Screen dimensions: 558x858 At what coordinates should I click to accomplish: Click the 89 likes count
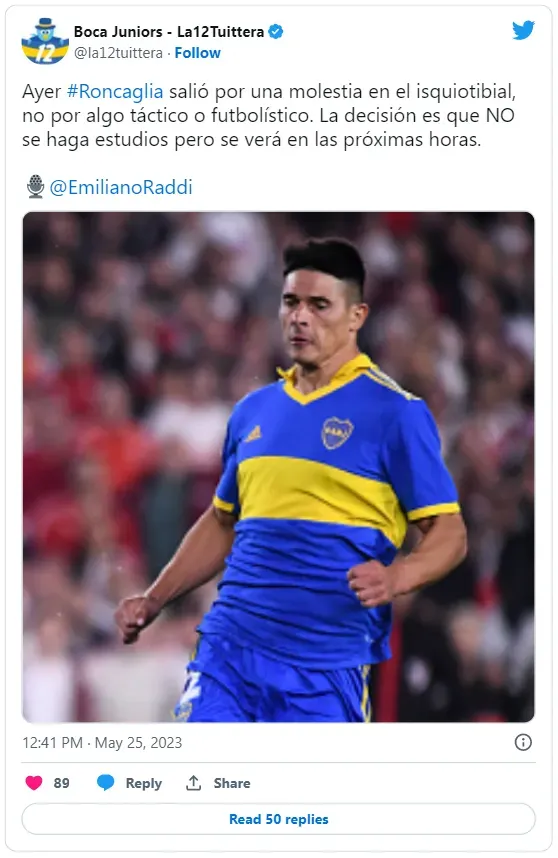[x=61, y=783]
